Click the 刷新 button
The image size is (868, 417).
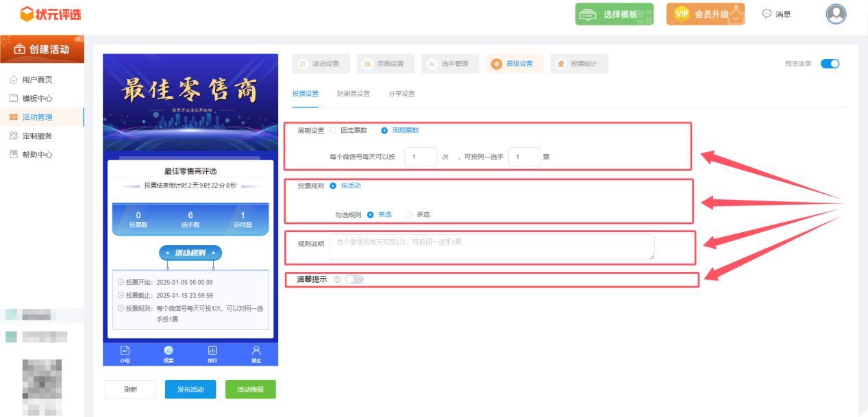130,389
